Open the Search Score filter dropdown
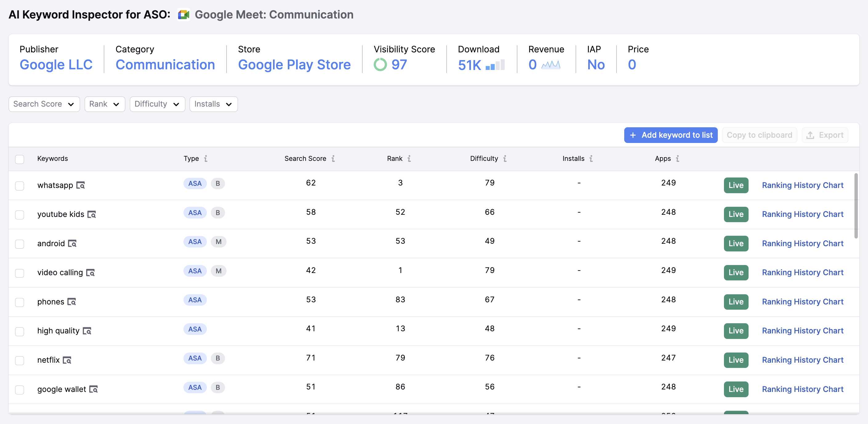868x424 pixels. pyautogui.click(x=44, y=104)
